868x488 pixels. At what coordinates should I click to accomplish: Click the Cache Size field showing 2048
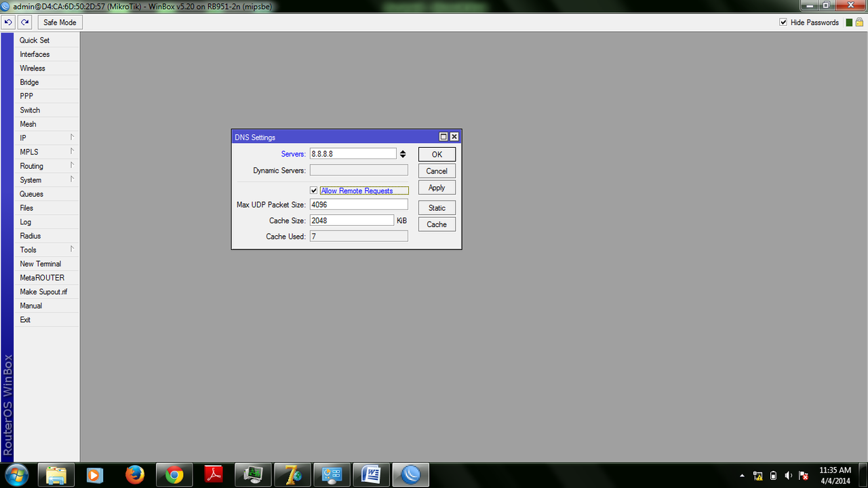pyautogui.click(x=352, y=220)
